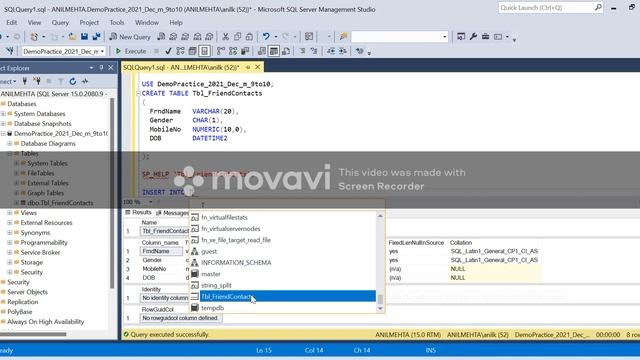Click the Copy icon in toolbar
Image resolution: width=640 pixels, height=360 pixels.
[237, 37]
